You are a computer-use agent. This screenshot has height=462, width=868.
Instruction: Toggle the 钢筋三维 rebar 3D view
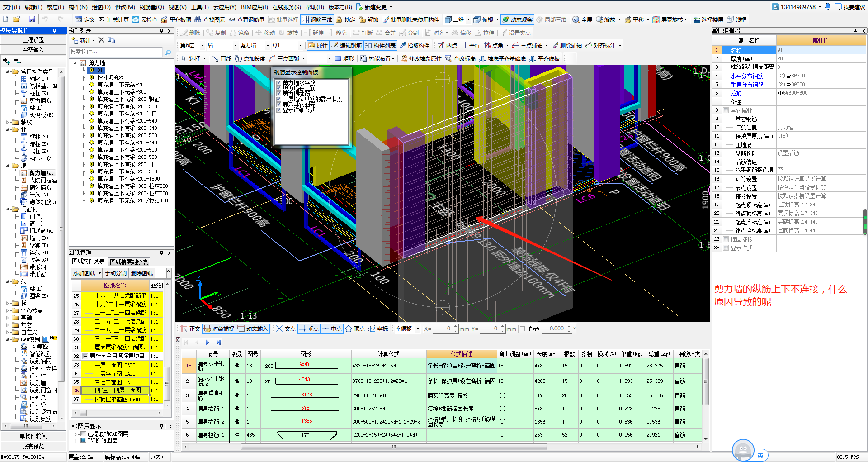(317, 19)
